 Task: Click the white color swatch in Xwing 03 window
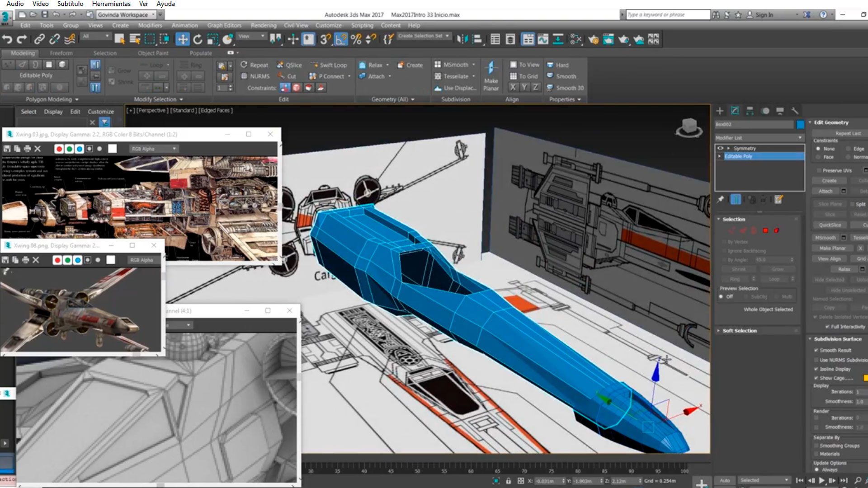point(112,149)
